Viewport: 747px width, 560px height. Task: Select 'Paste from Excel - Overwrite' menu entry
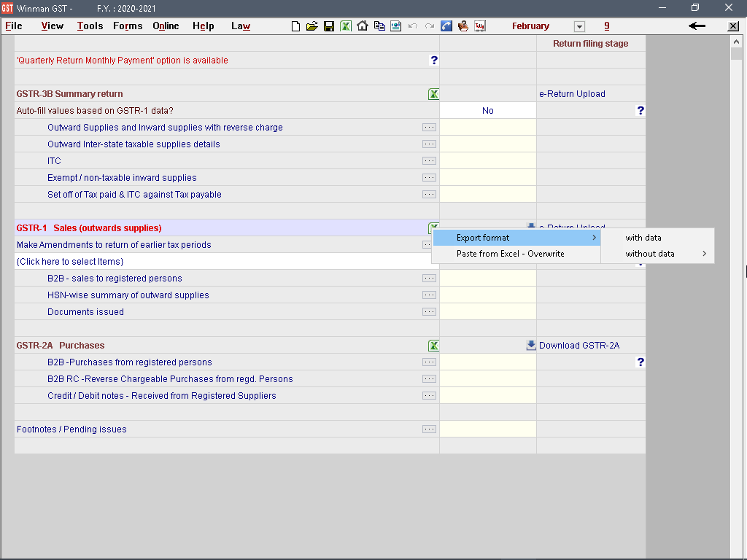[x=511, y=254]
